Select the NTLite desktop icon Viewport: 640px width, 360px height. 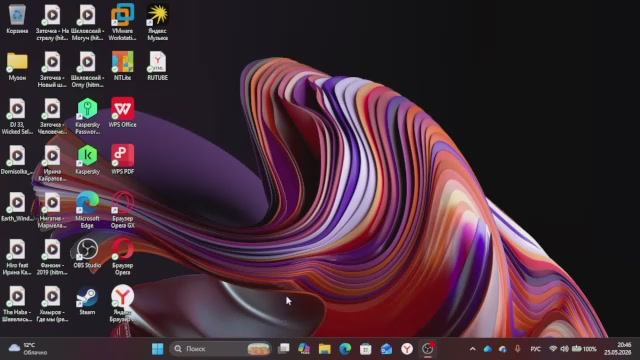pos(122,66)
